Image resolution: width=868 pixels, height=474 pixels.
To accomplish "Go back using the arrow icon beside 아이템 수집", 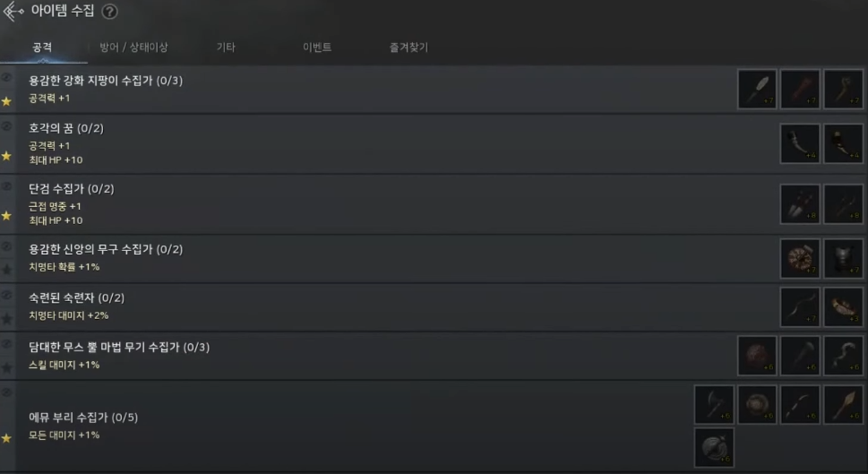I will [x=13, y=11].
